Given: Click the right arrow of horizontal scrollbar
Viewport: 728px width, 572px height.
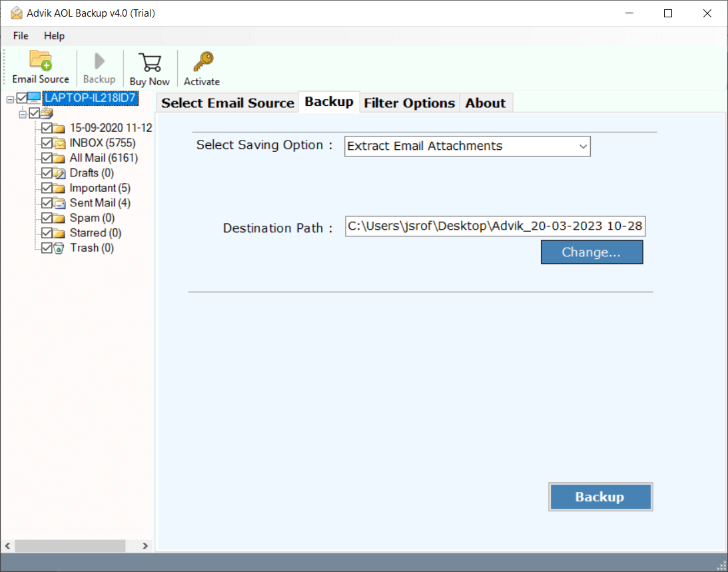Looking at the screenshot, I should pos(145,545).
